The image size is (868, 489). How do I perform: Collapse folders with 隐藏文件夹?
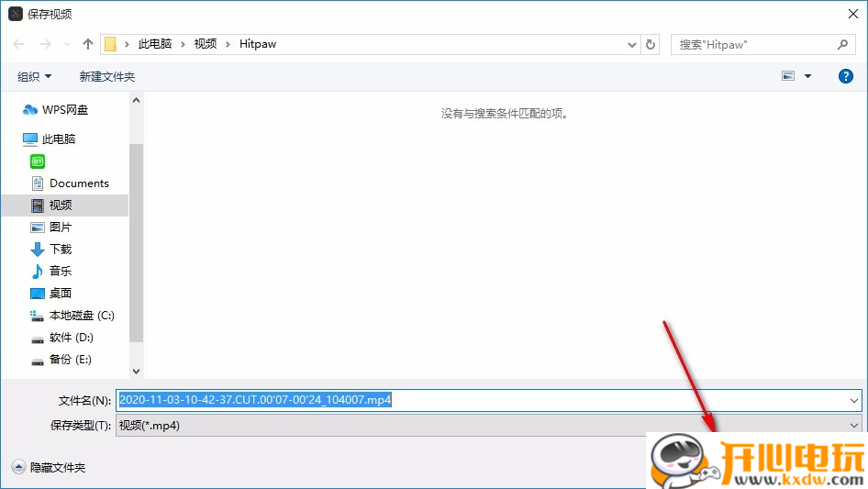point(49,467)
